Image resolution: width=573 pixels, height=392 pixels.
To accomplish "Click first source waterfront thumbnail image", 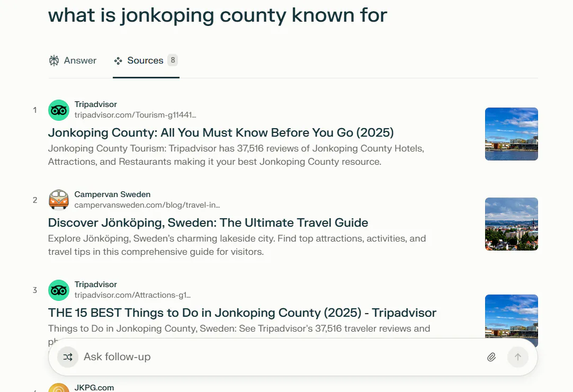I will 511,134.
